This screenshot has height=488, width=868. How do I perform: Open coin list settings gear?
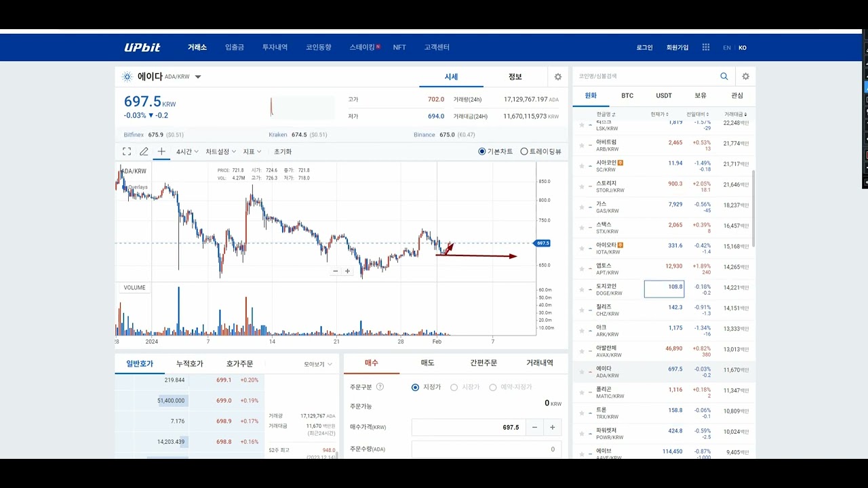[745, 77]
